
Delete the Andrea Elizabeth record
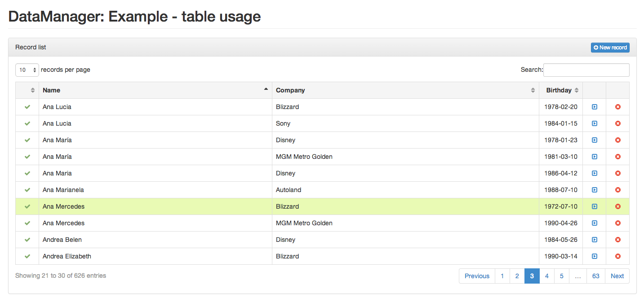click(x=617, y=256)
